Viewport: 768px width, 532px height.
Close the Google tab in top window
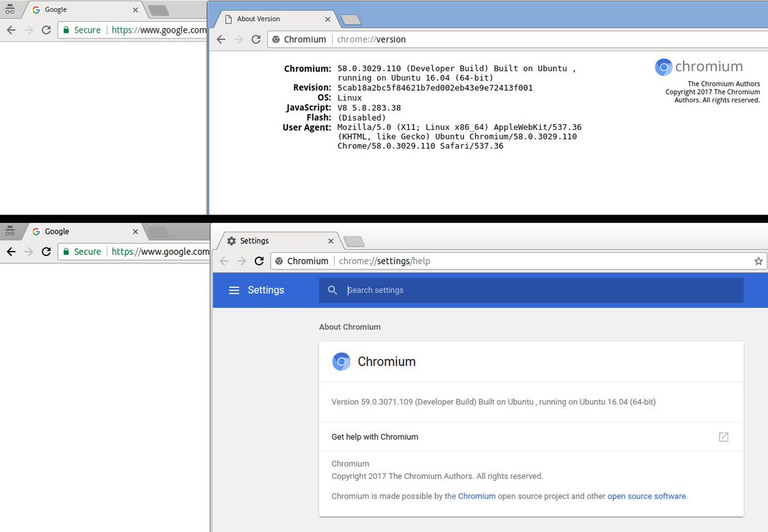coord(135,10)
